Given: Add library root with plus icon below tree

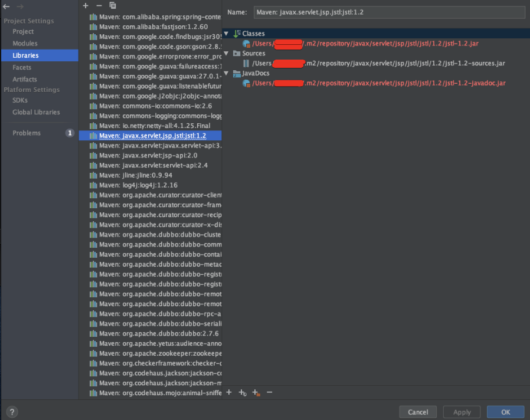Looking at the screenshot, I should point(229,392).
